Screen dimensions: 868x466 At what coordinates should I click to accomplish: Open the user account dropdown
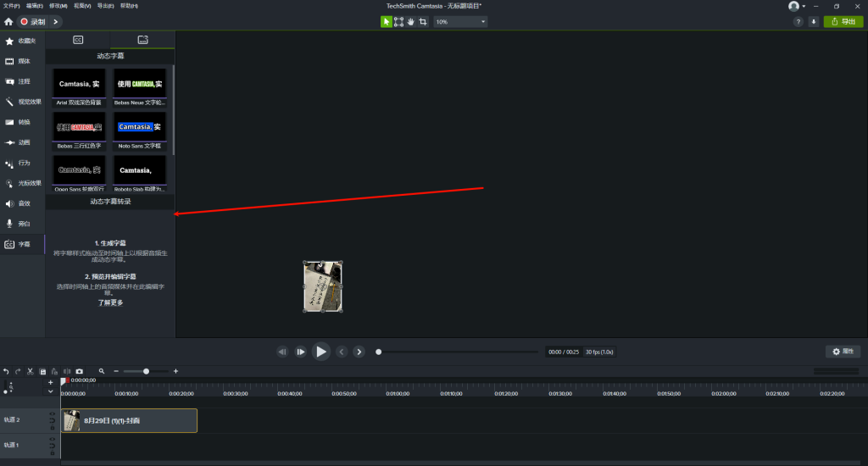[x=797, y=6]
